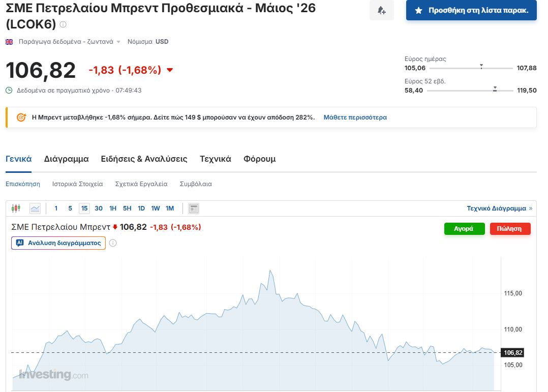The image size is (548, 392).
Task: Select the 30 minute chart interval
Action: click(x=99, y=208)
